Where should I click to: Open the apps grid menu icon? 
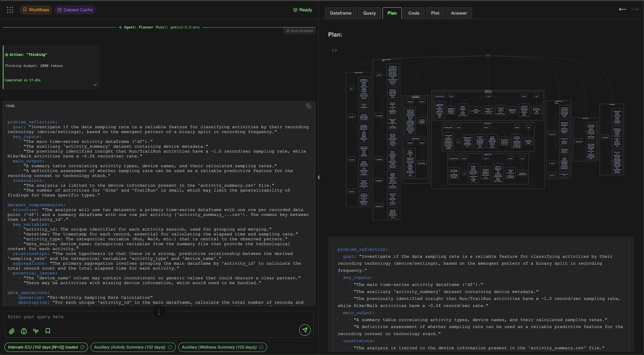10,10
